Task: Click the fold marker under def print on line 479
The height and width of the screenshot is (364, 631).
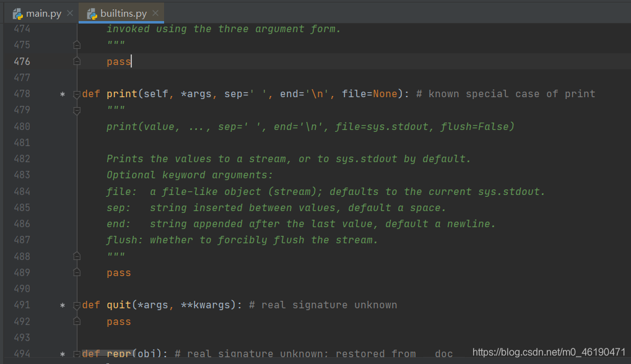Action: 76,110
